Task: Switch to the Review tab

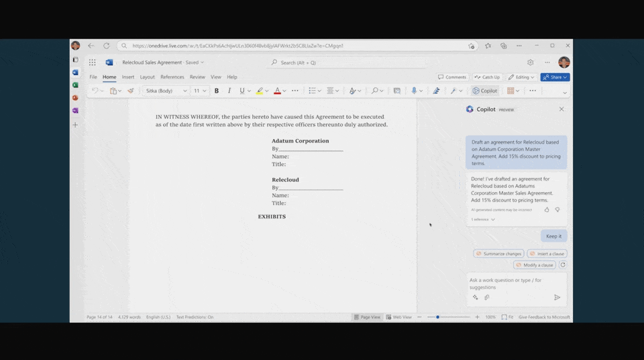Action: point(197,77)
